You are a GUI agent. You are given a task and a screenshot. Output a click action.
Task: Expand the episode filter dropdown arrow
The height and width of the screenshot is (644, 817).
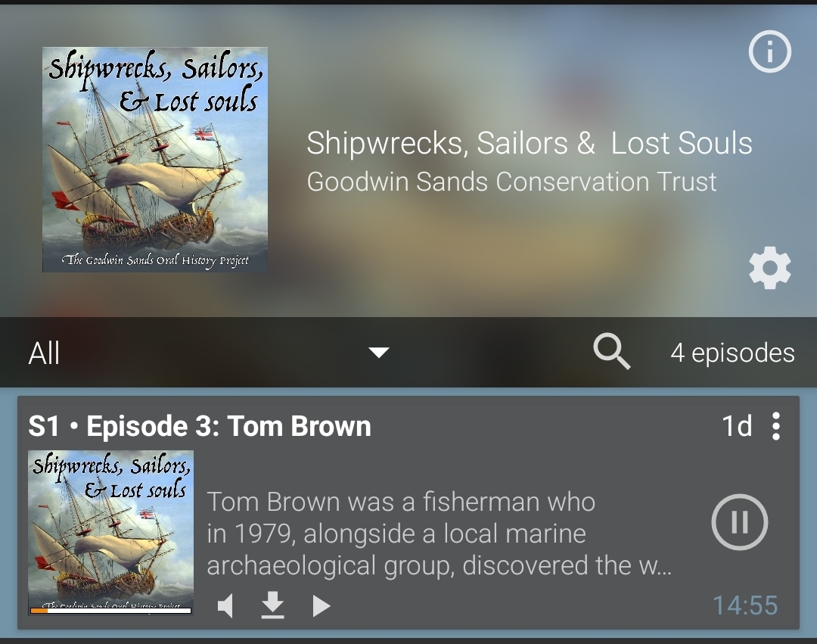click(378, 353)
